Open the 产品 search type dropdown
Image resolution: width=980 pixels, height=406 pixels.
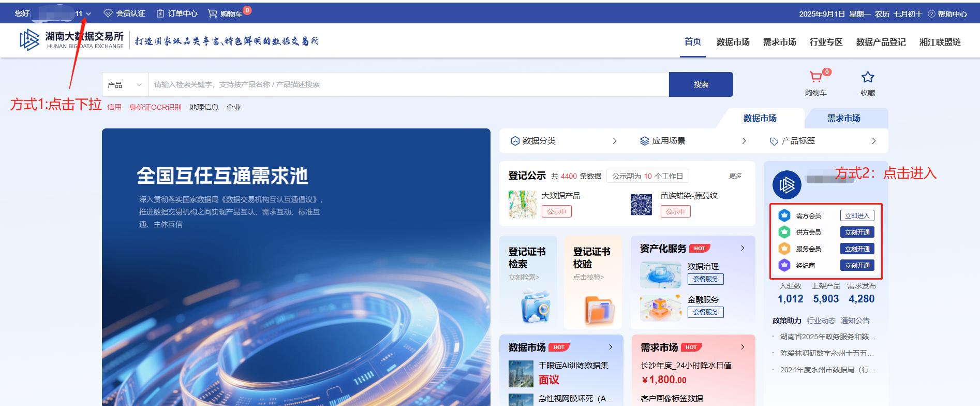(125, 84)
